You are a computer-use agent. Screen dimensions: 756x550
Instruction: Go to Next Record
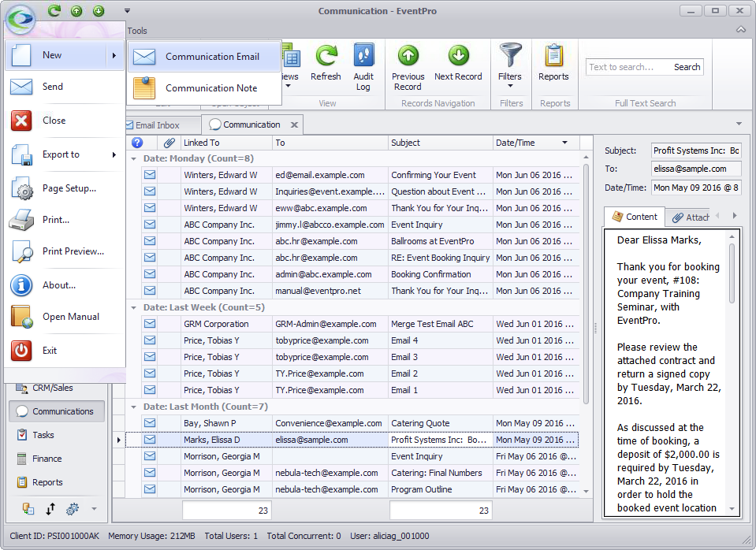(x=458, y=61)
